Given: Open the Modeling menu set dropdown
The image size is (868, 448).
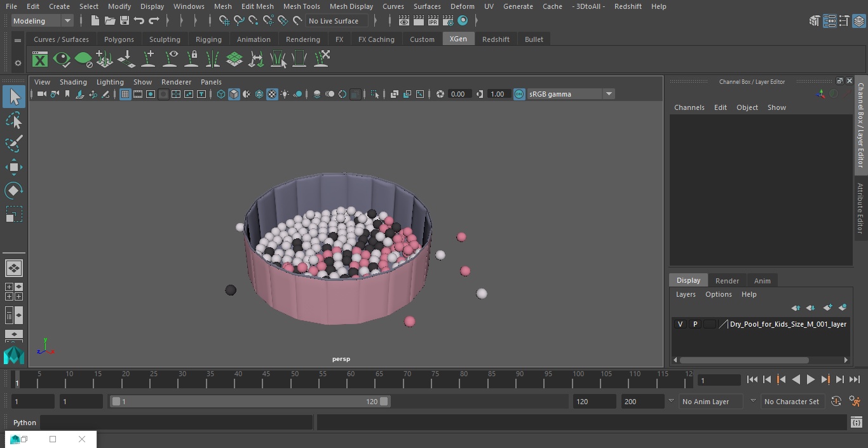Looking at the screenshot, I should [x=43, y=21].
